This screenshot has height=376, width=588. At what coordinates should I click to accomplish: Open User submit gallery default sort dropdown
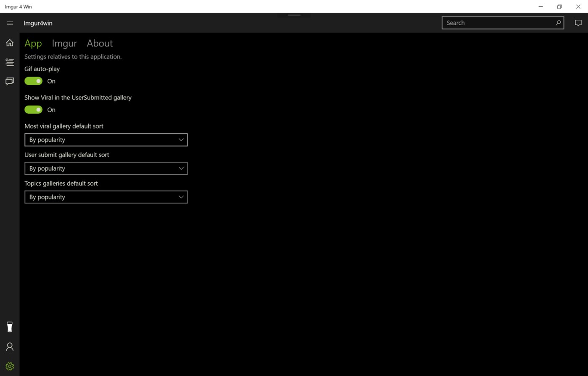106,168
